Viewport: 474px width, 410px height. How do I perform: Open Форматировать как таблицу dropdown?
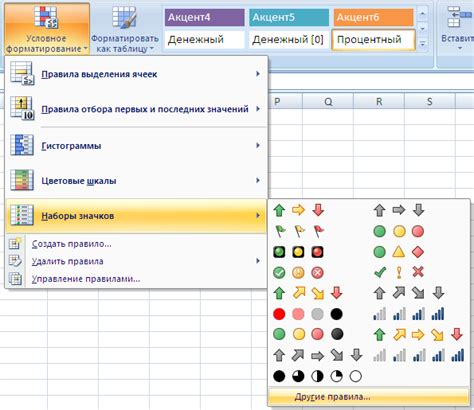(125, 28)
